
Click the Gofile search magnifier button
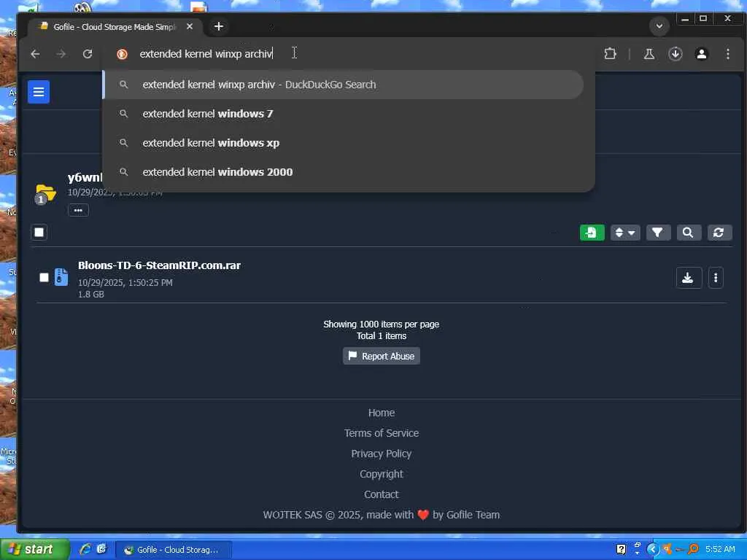pyautogui.click(x=688, y=233)
